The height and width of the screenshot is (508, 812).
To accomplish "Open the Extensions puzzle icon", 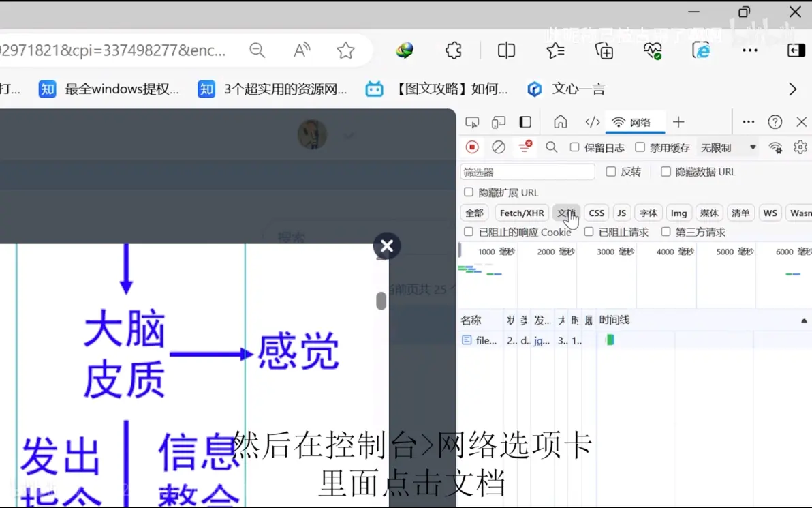I will (x=454, y=50).
